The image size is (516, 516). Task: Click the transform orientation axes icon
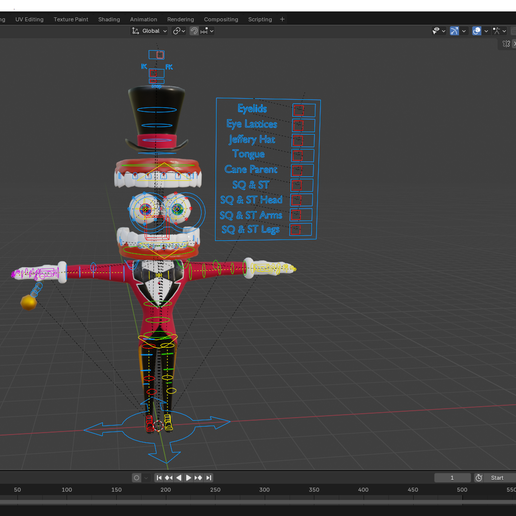click(x=135, y=31)
